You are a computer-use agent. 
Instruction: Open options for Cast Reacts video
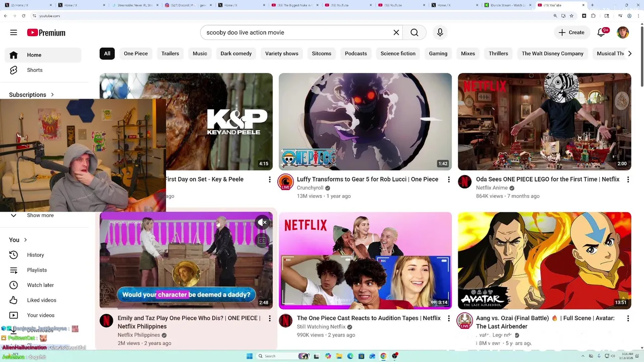pyautogui.click(x=449, y=318)
